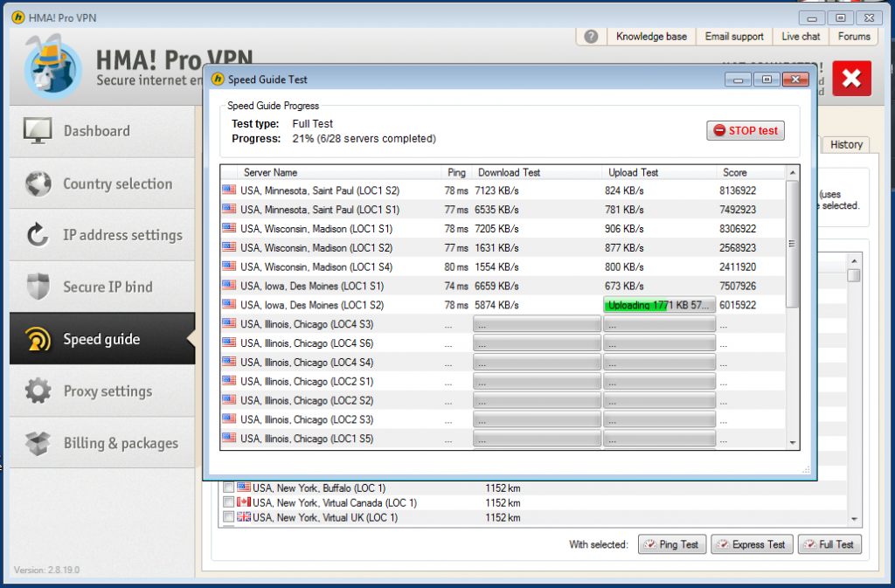Open Email support
895x588 pixels.
(734, 37)
